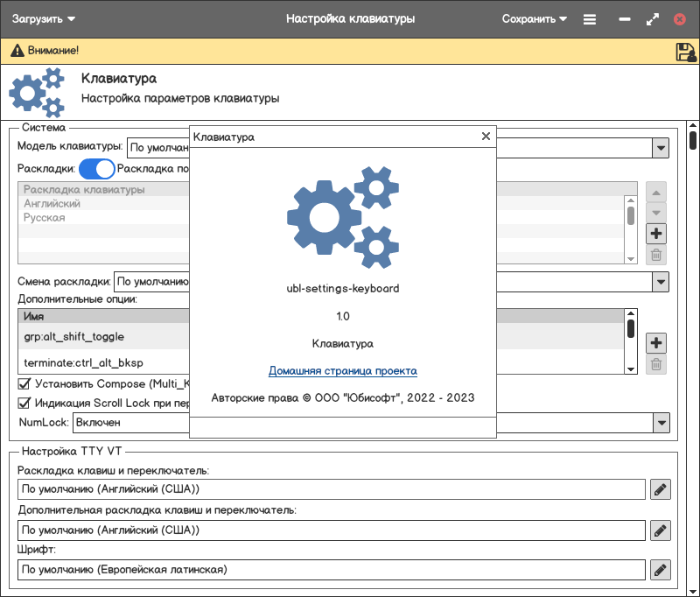Add an additional option with plus button
Image resolution: width=700 pixels, height=597 pixels.
pyautogui.click(x=656, y=343)
